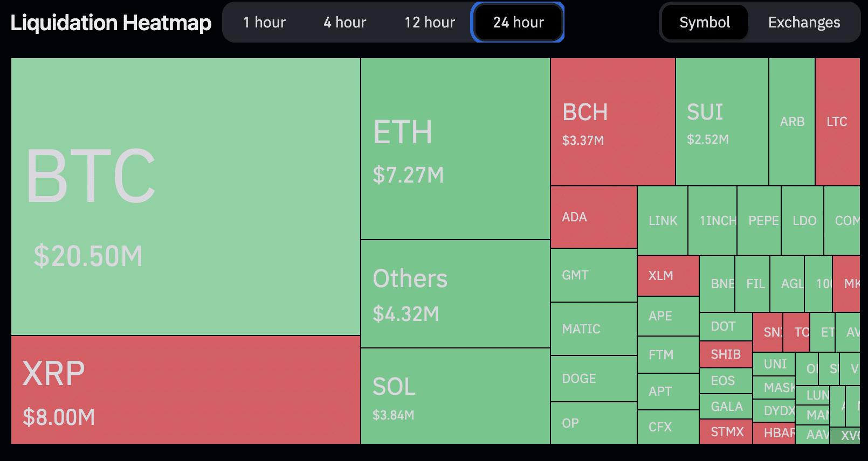Viewport: 868px width, 461px height.
Task: Select the 4 hour tab
Action: 345,23
